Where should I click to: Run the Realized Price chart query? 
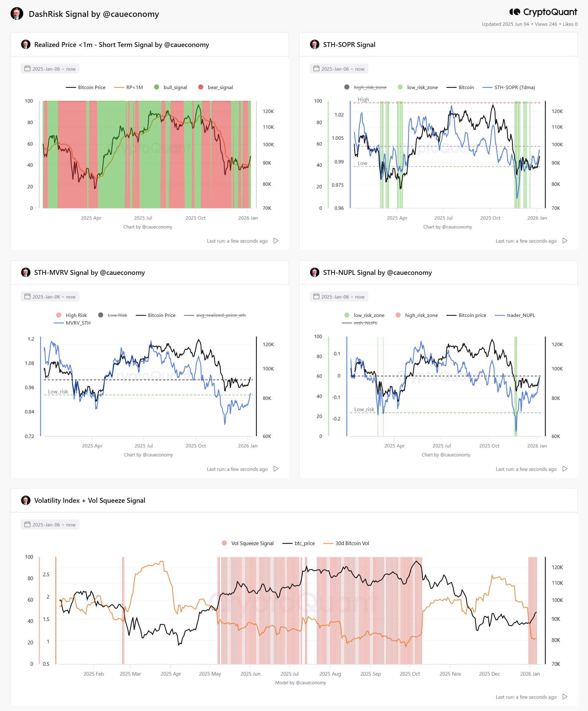tap(276, 241)
